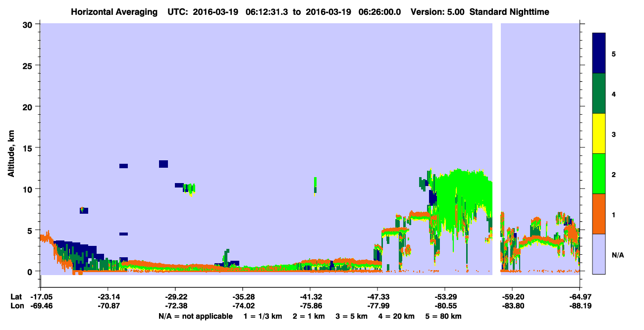Click legend text 'N/A = not applicable'

click(x=196, y=316)
